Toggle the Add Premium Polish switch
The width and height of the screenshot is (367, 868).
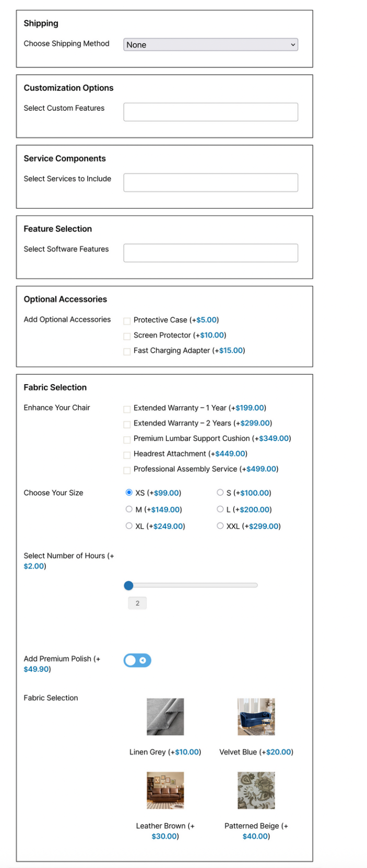point(137,661)
